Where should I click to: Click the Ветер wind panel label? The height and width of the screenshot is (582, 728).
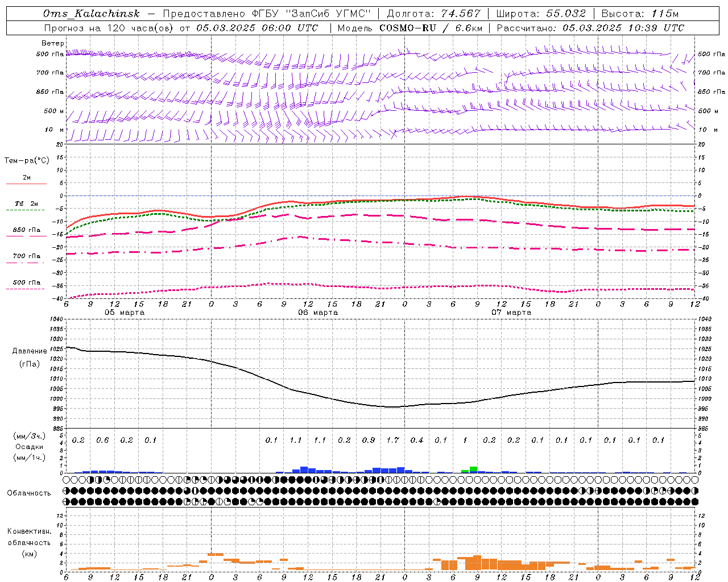click(x=53, y=43)
